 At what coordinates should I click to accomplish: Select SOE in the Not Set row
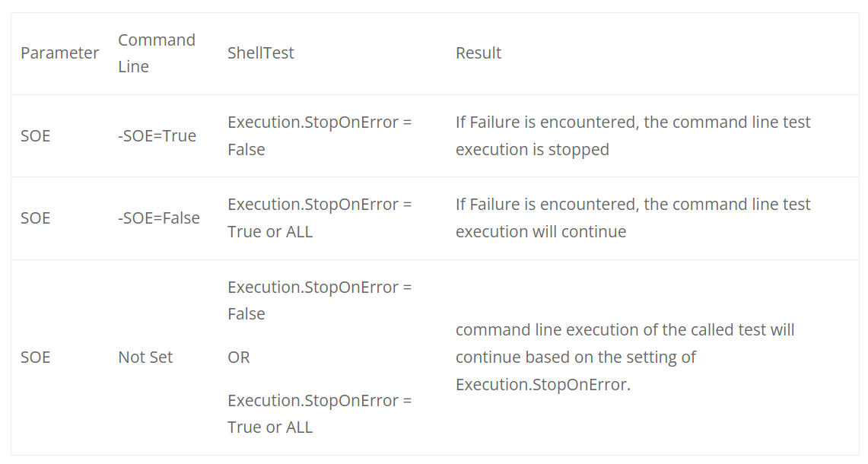coord(35,358)
